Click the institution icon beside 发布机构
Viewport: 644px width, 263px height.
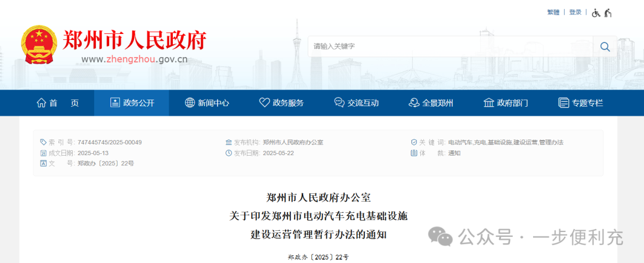[x=229, y=143]
